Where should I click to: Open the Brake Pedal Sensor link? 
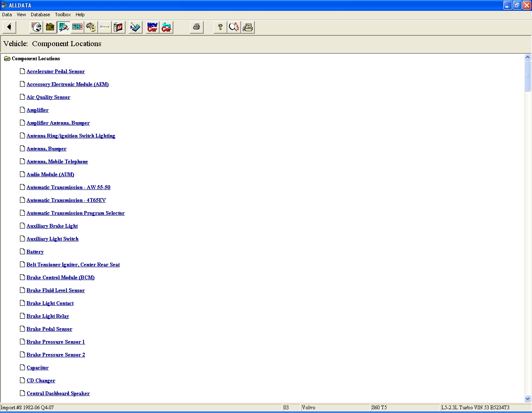[x=49, y=329]
